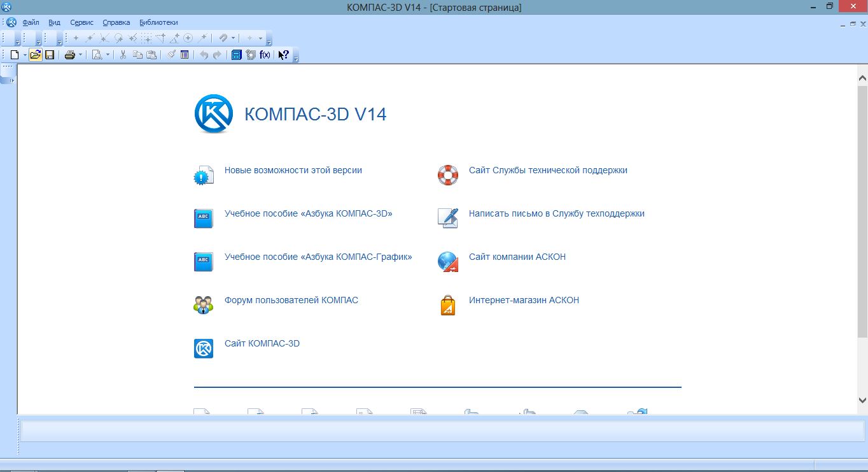Image resolution: width=868 pixels, height=472 pixels.
Task: Open the Библиотеки menu
Action: (x=159, y=22)
